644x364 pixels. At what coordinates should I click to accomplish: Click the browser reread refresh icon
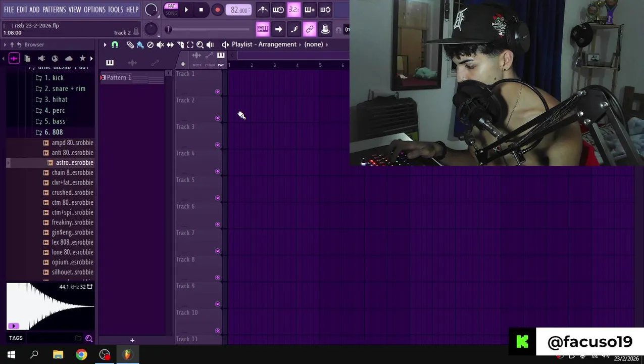click(x=19, y=44)
